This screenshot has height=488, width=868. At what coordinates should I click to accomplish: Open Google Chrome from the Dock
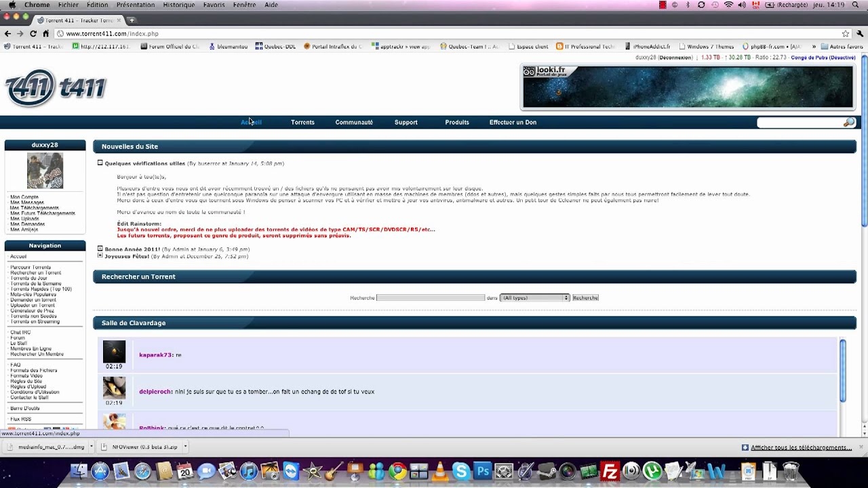[x=397, y=471]
